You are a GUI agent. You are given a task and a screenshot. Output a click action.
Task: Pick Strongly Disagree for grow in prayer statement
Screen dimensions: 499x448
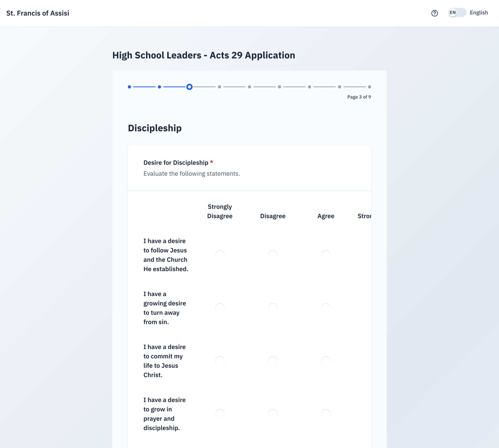click(x=220, y=414)
